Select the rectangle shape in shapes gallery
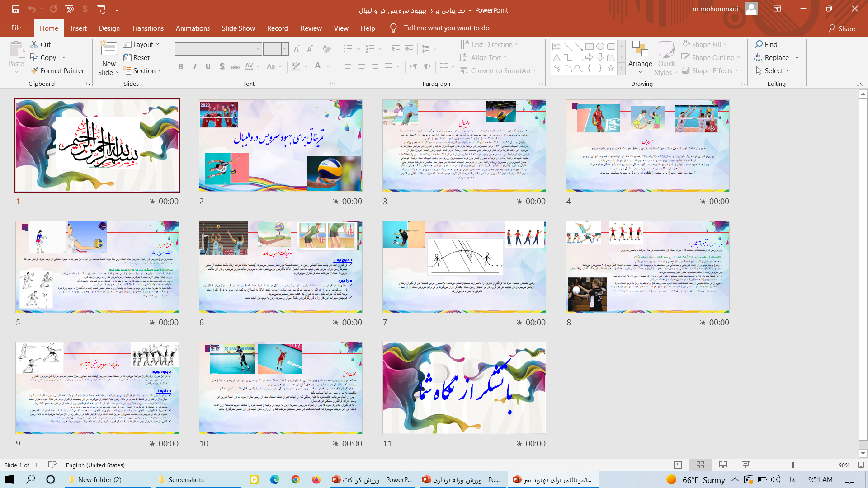The width and height of the screenshot is (868, 488). 589,47
